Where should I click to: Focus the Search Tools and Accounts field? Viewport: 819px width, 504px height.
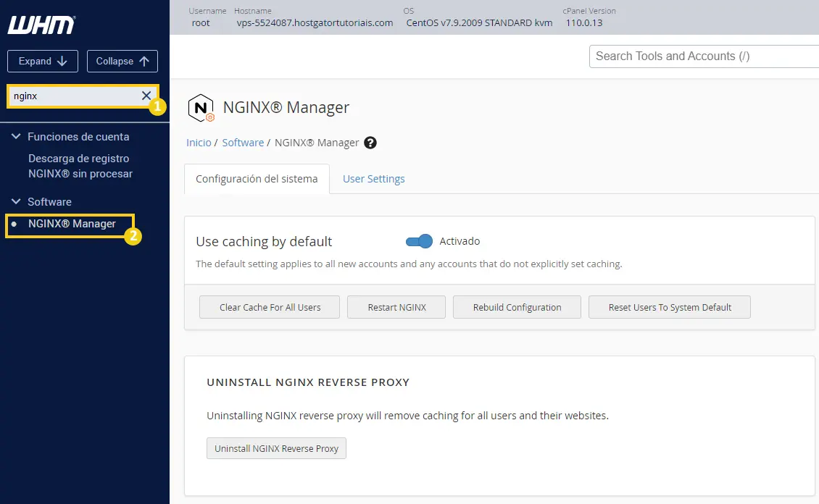tap(704, 56)
